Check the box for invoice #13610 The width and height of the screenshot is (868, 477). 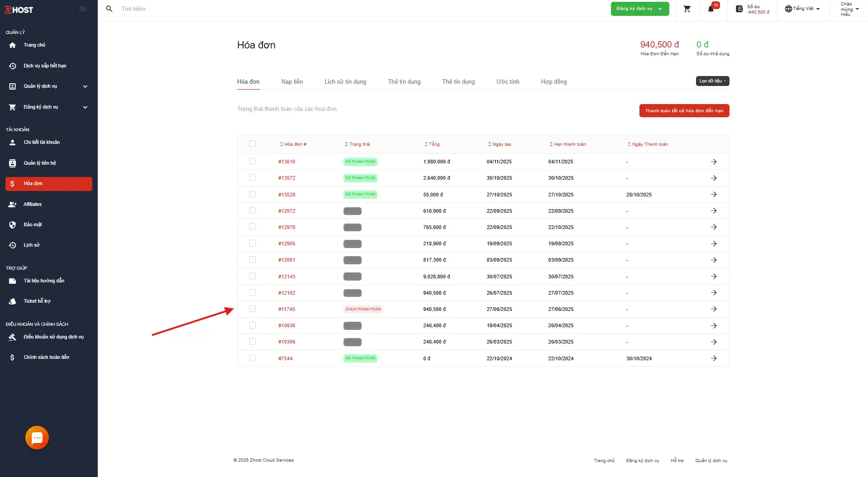coord(253,162)
